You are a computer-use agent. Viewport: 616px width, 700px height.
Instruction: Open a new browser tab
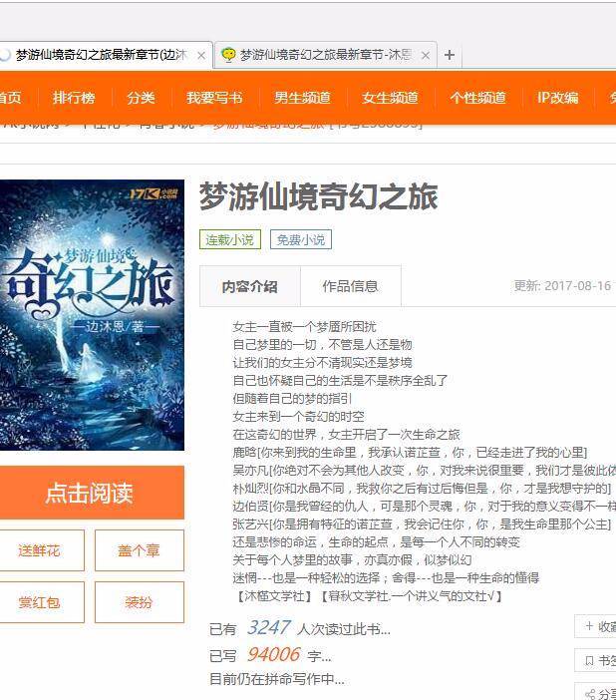(450, 55)
